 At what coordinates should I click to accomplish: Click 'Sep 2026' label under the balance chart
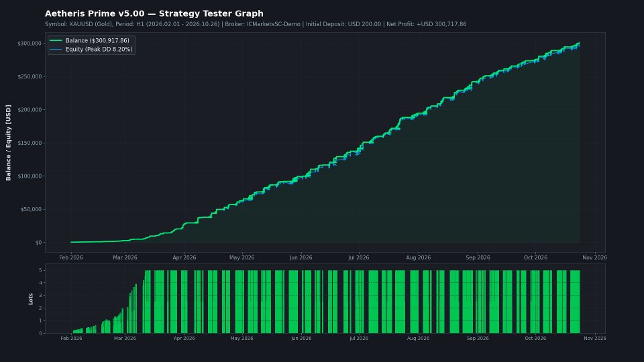pyautogui.click(x=478, y=257)
